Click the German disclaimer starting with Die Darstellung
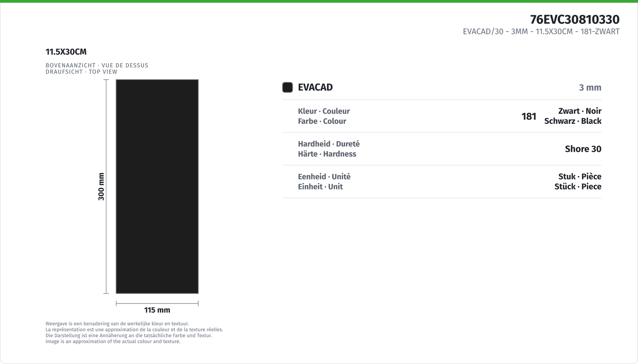 pos(128,335)
